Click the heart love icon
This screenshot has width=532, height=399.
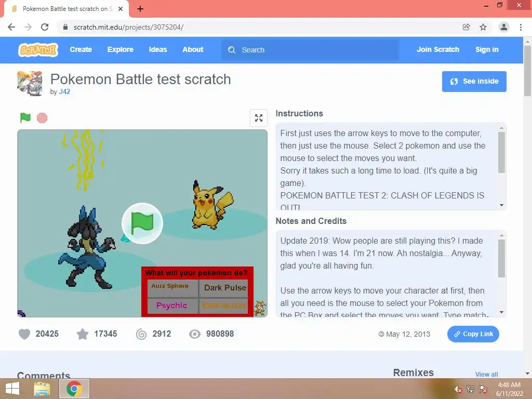click(24, 334)
